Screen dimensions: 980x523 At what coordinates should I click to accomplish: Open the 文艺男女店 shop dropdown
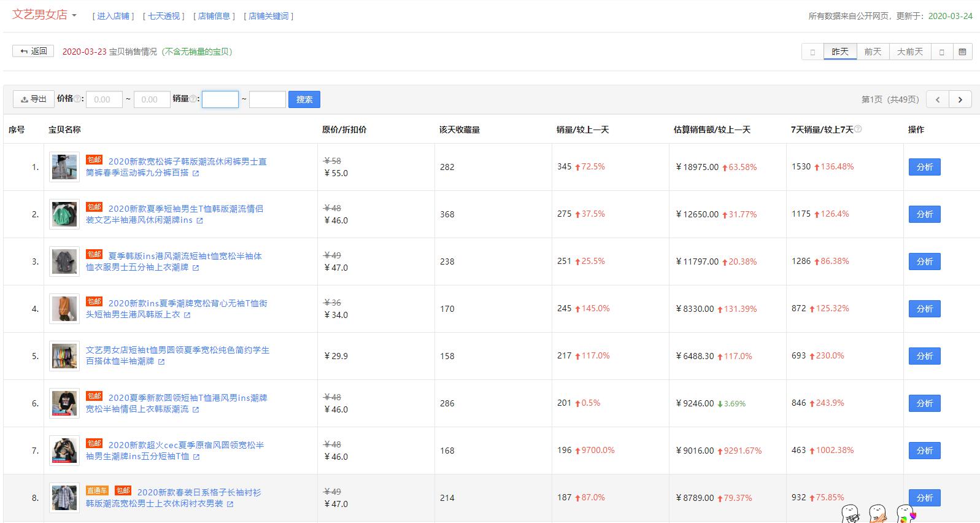tap(44, 15)
